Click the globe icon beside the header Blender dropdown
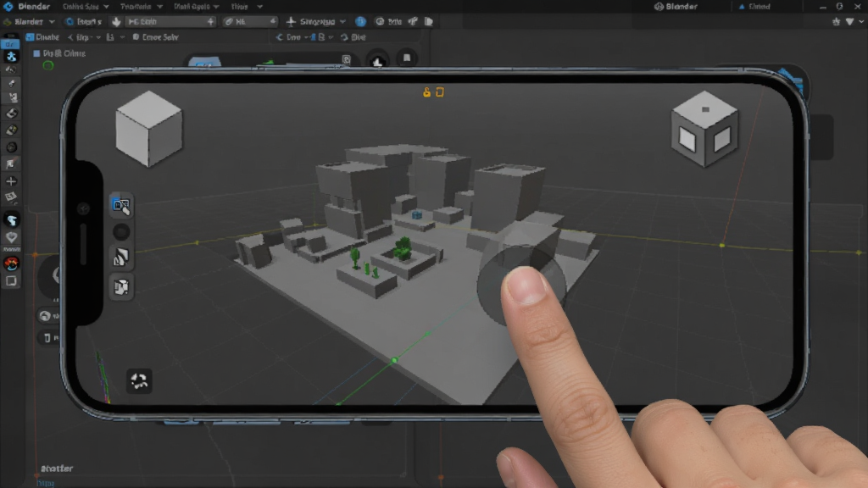Viewport: 868px width, 488px height. point(70,21)
